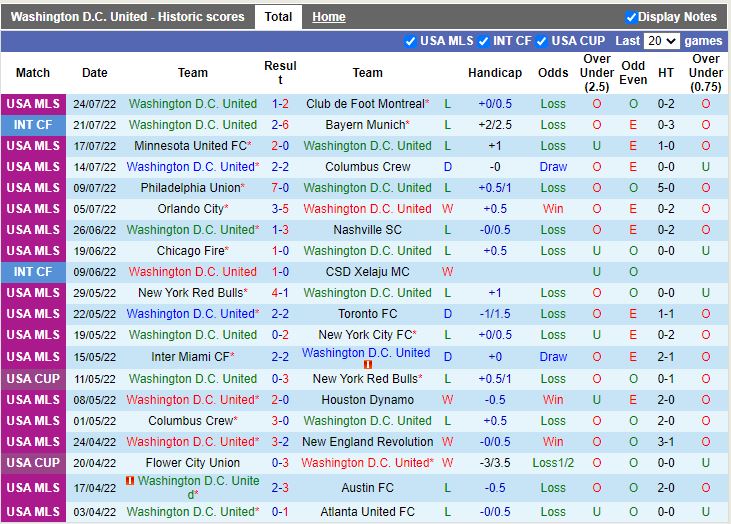This screenshot has height=524, width=731.
Task: Uncheck the USA MLS filter checkbox
Action: click(x=410, y=41)
